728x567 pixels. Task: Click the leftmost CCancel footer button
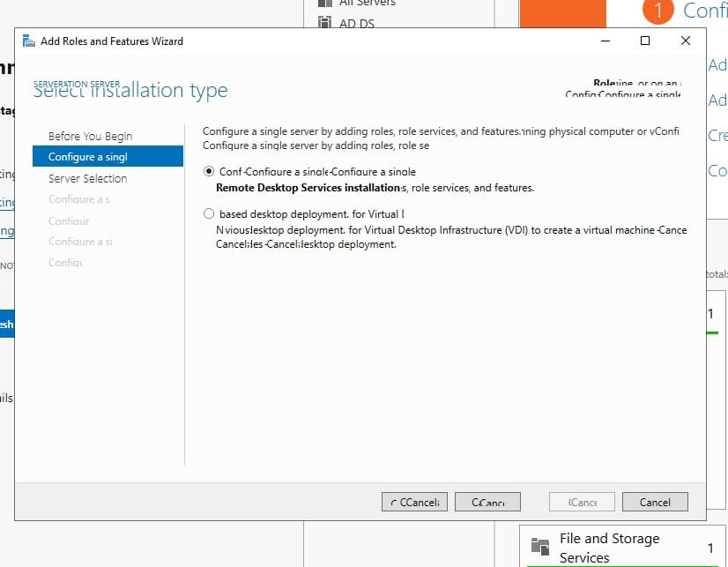(x=414, y=502)
